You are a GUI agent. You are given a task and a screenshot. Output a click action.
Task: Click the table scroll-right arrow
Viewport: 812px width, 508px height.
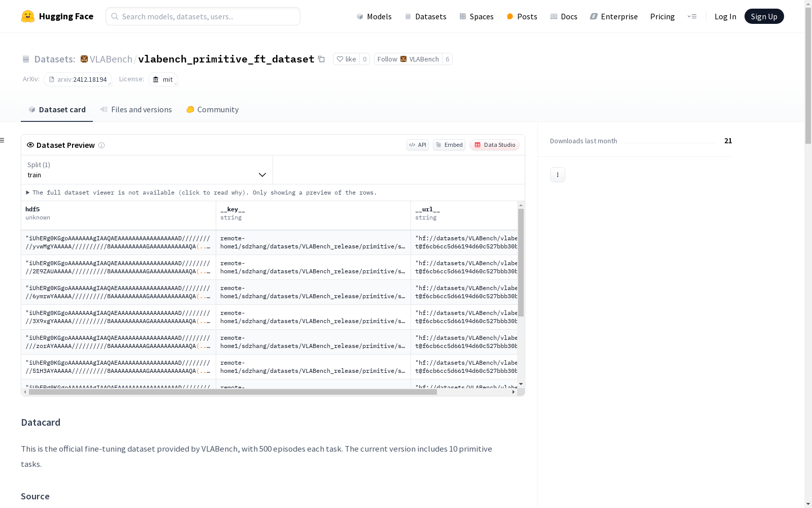click(x=514, y=392)
